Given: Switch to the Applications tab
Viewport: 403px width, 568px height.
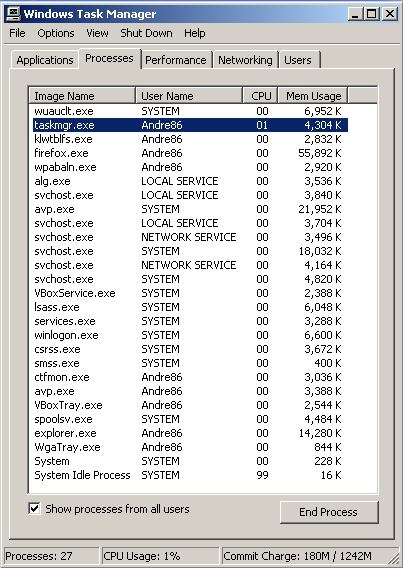Looking at the screenshot, I should 45,60.
